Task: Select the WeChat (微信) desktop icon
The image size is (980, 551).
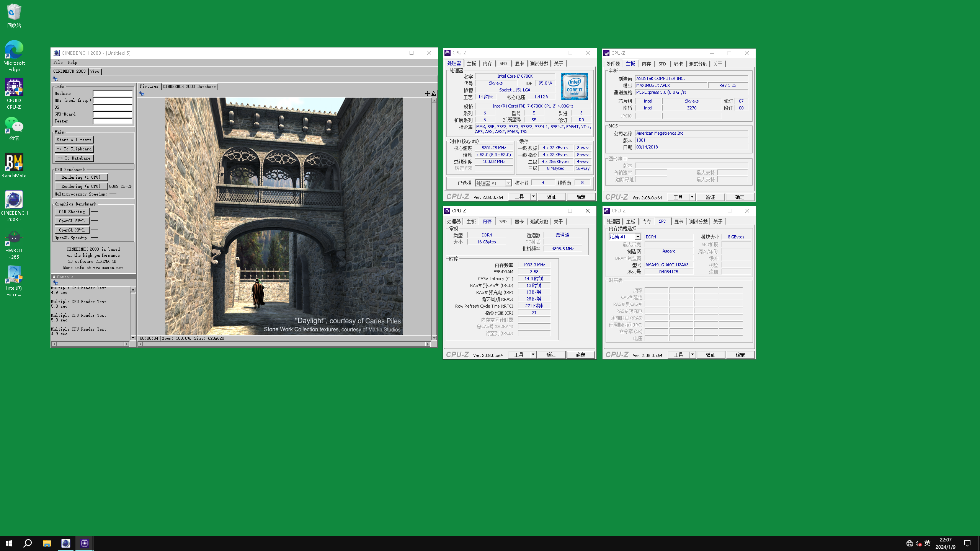Action: (x=14, y=129)
